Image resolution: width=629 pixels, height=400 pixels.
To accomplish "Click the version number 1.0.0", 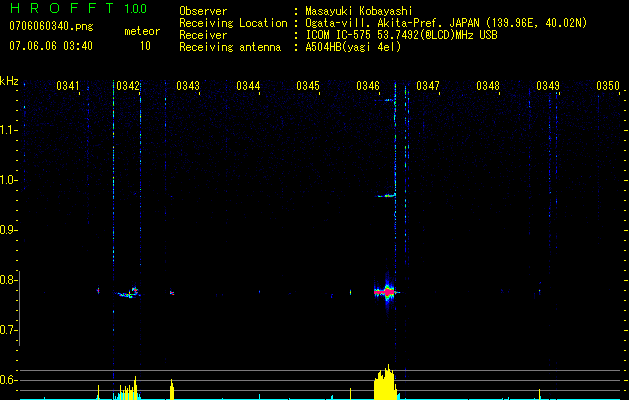I will (x=135, y=9).
